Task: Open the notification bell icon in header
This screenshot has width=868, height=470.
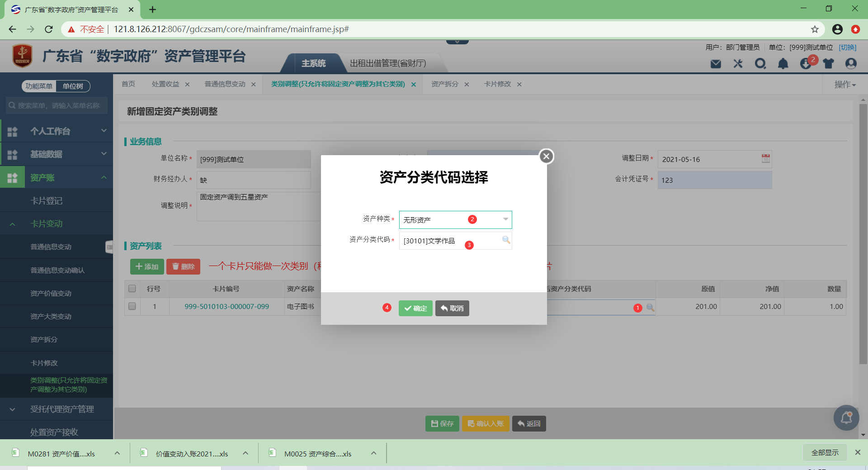Action: coord(783,64)
